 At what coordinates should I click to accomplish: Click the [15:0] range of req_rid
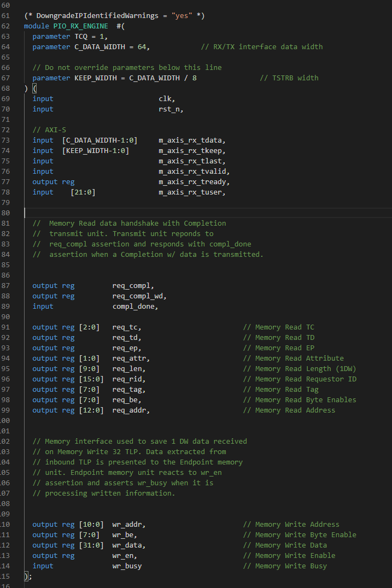click(x=91, y=379)
